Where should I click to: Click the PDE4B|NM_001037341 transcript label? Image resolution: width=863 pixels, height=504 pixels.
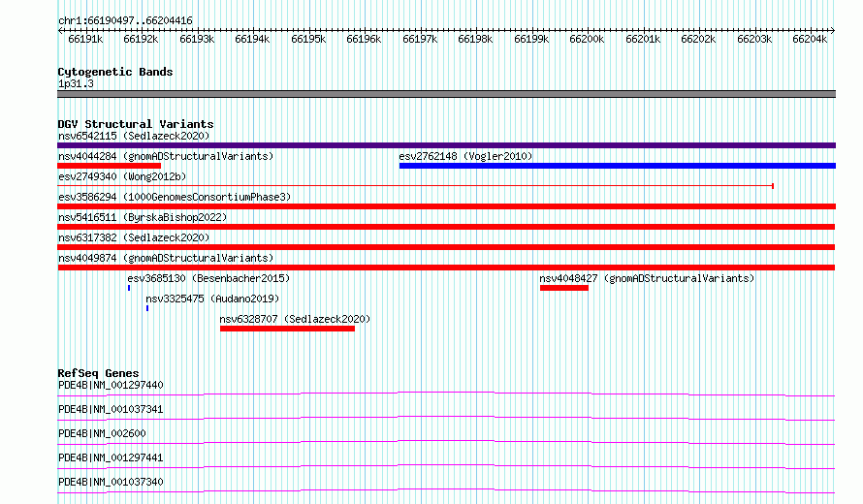point(111,409)
